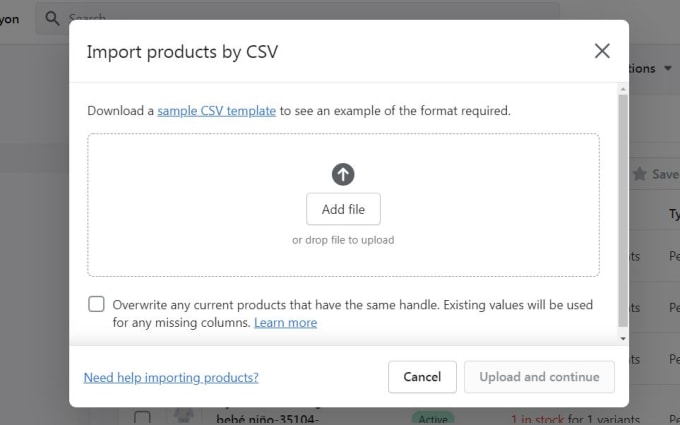
Task: Expand the actions dropdown arrow behind the dialog
Action: 668,68
